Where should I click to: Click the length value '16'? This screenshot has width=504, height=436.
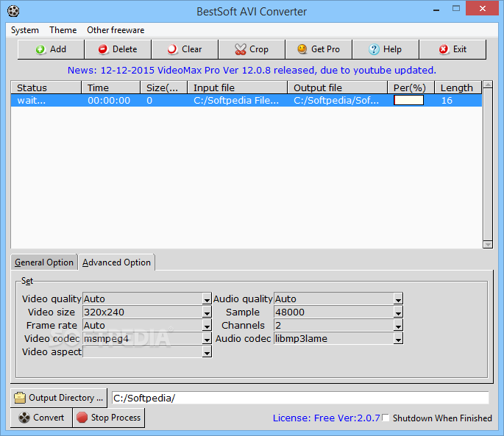tap(447, 101)
